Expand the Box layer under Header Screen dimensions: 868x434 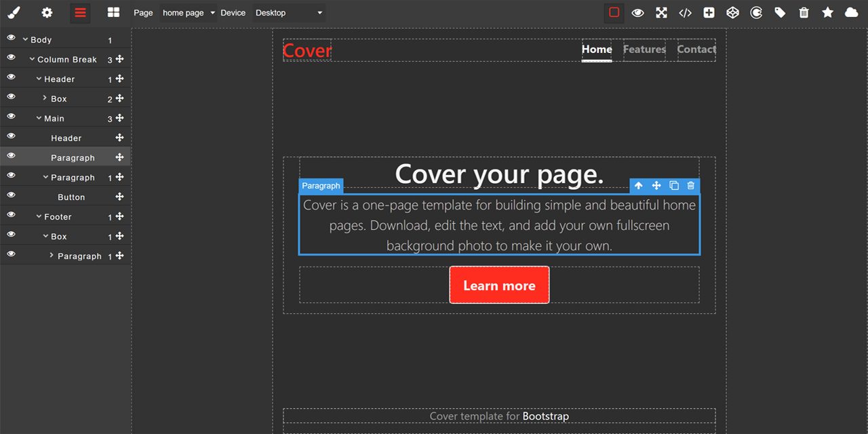click(x=45, y=98)
